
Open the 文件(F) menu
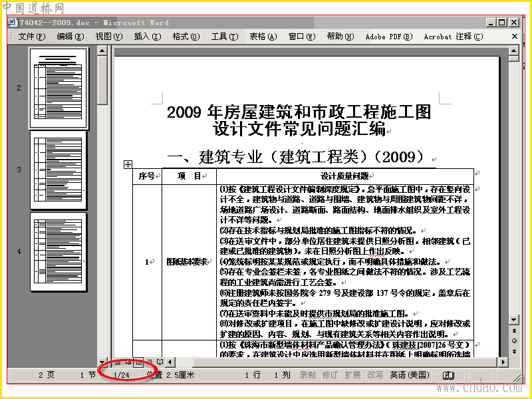click(31, 37)
